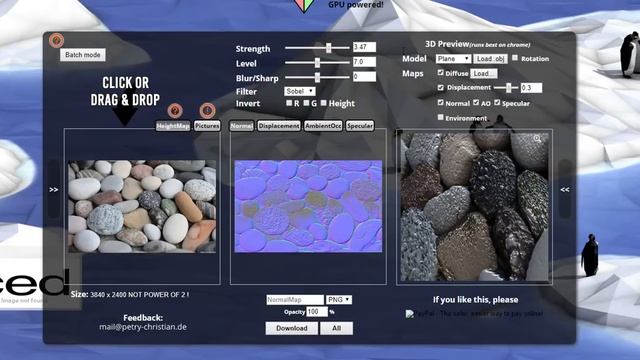Expand the right side panel with << arrow
Image resolution: width=640 pixels, height=360 pixels.
[x=564, y=189]
